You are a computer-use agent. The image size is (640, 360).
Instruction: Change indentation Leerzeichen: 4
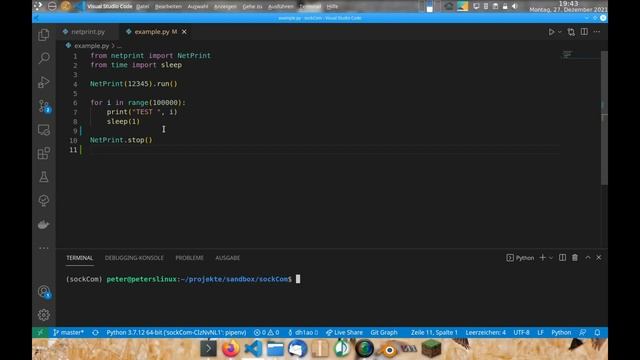(485, 332)
